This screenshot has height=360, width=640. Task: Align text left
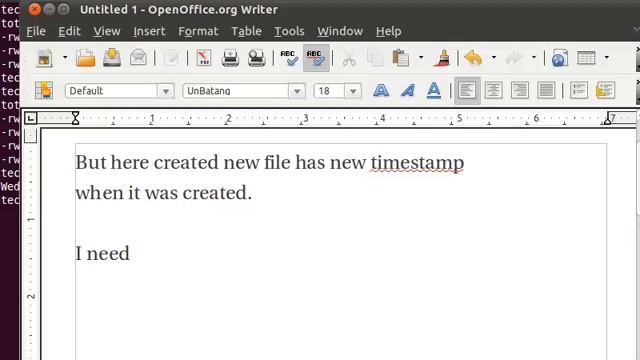pyautogui.click(x=467, y=90)
